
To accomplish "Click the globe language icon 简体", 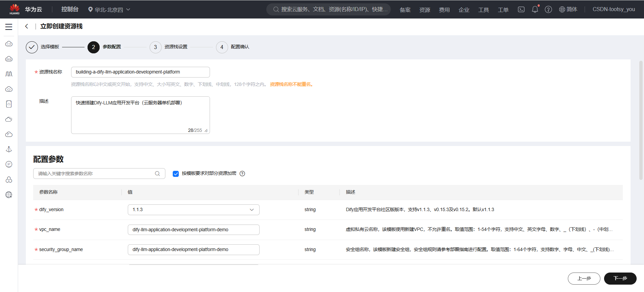I will pyautogui.click(x=568, y=9).
